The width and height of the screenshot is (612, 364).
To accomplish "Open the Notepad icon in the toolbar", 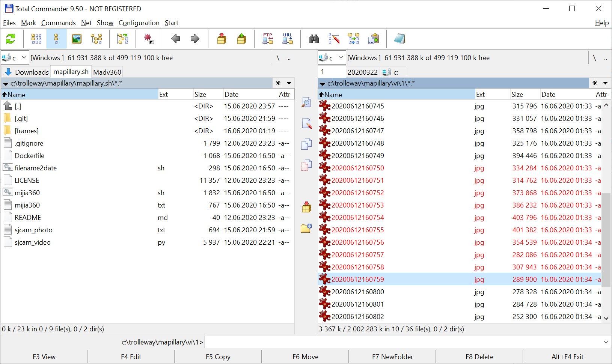I will click(x=399, y=39).
